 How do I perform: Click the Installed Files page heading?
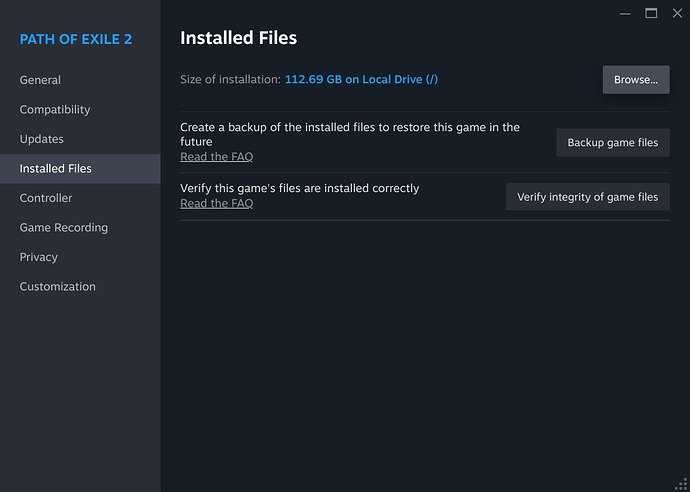(238, 38)
